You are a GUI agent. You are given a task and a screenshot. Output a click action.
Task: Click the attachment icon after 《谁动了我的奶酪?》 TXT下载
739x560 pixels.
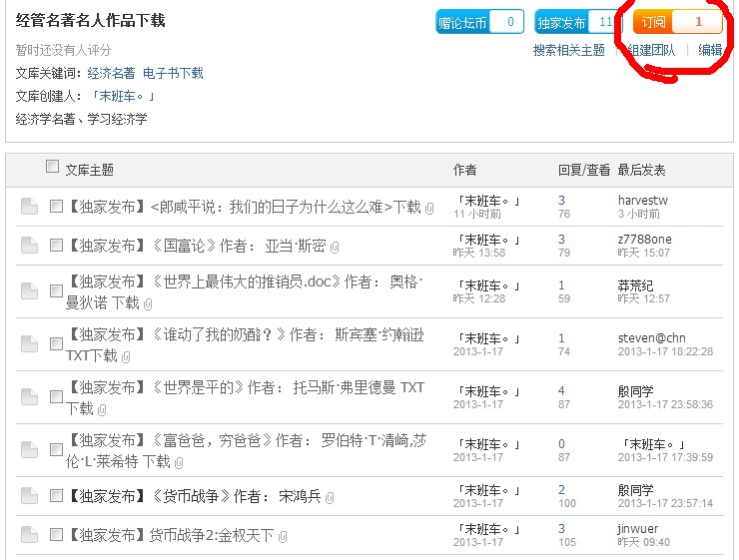coord(126,357)
